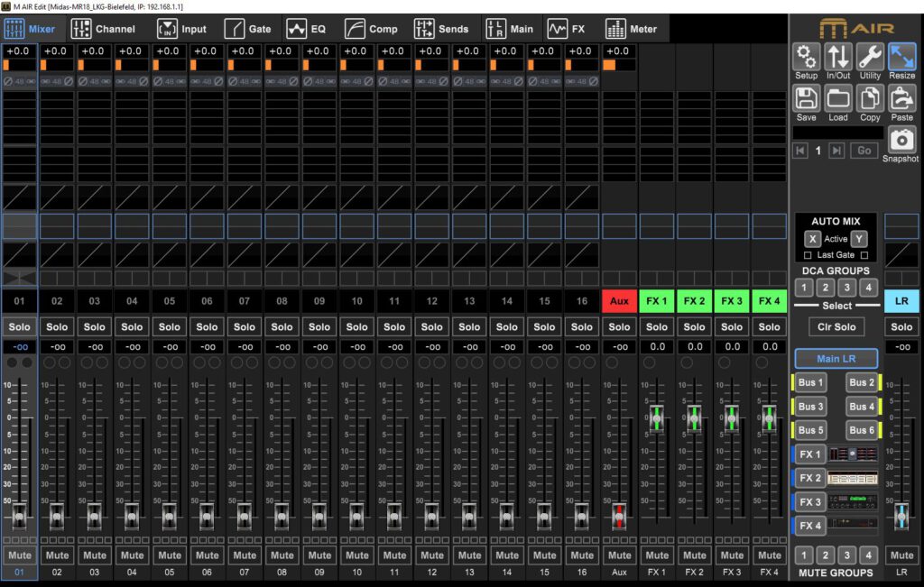Select DCA group 1
The image size is (924, 587).
[804, 288]
